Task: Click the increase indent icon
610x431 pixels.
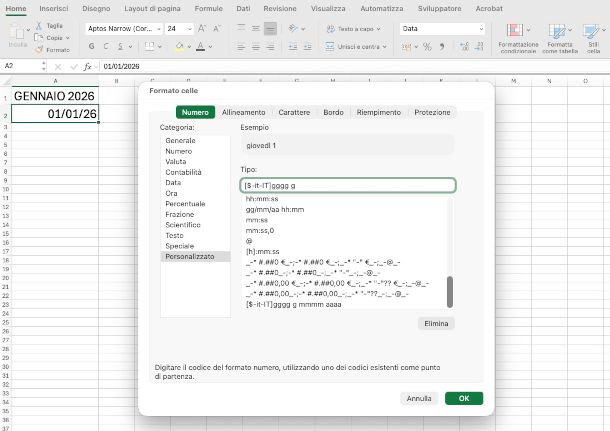Action: (x=307, y=47)
